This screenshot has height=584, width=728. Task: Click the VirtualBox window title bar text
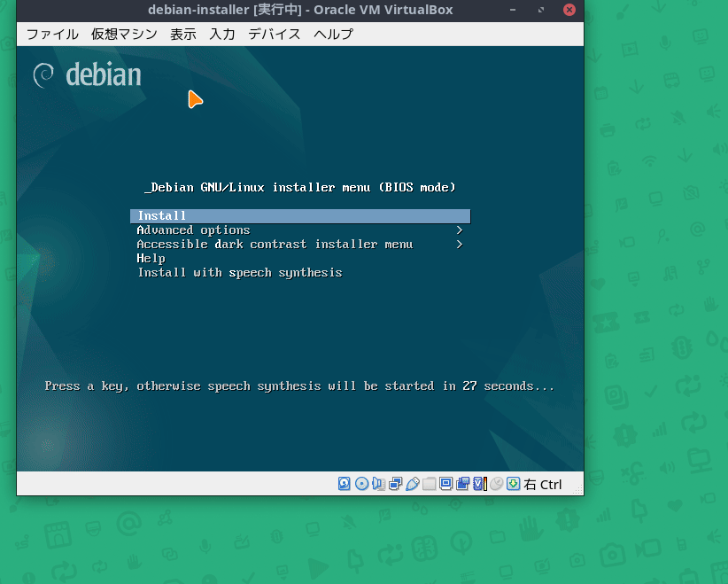point(300,10)
